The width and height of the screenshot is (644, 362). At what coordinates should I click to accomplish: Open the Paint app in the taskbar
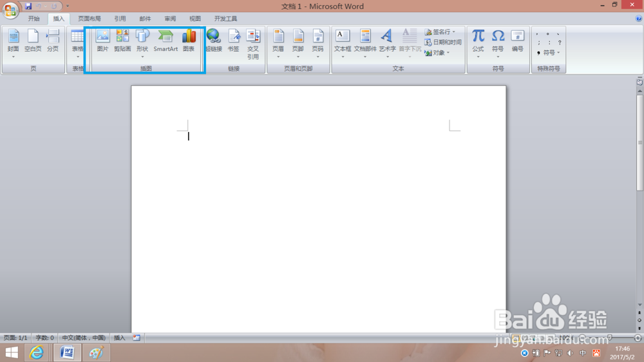[96, 353]
